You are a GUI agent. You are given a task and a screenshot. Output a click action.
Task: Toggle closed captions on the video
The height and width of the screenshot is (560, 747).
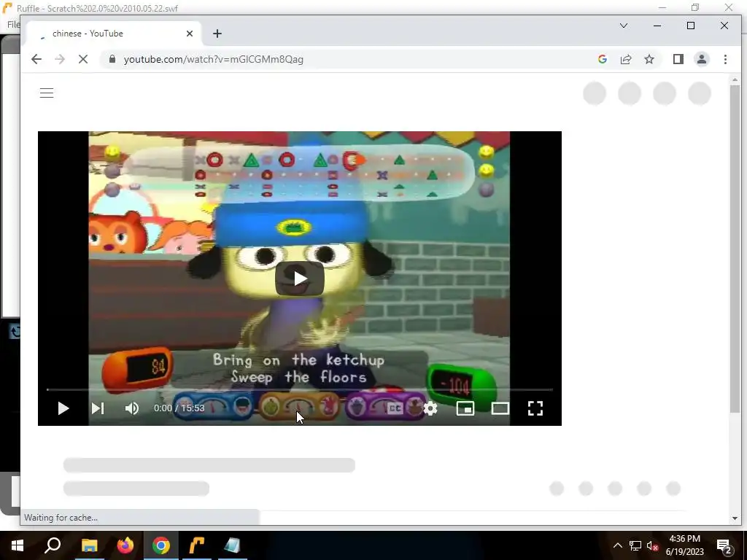click(395, 408)
